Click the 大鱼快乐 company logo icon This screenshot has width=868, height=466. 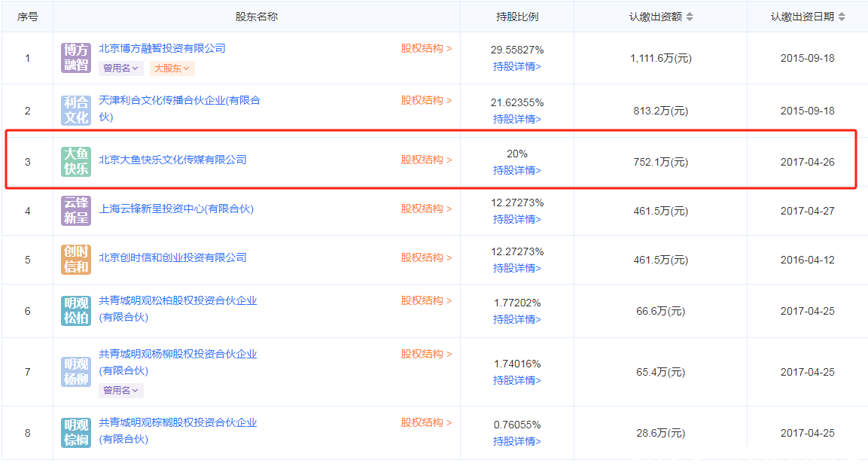pyautogui.click(x=76, y=162)
